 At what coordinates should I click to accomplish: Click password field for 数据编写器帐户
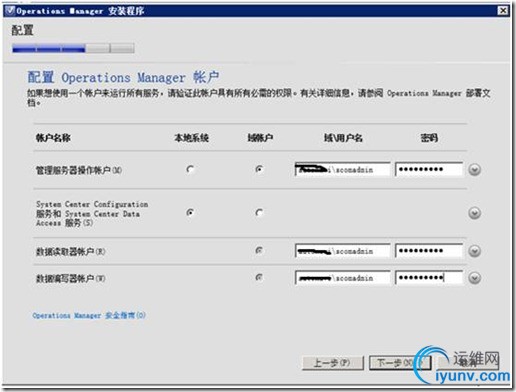429,278
